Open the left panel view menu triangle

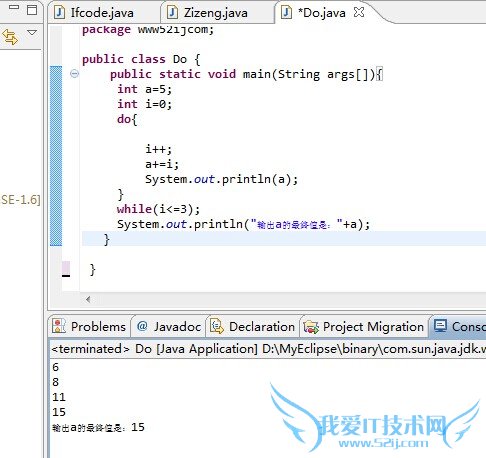click(32, 33)
